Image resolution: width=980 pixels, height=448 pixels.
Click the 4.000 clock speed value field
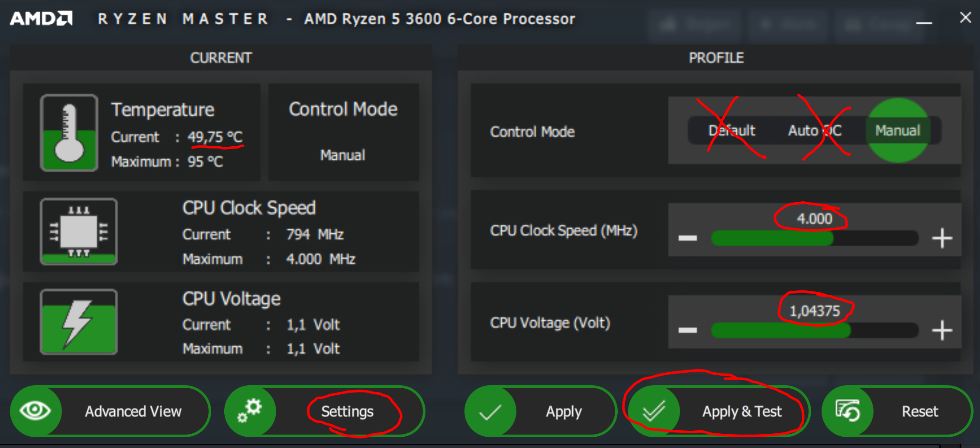tap(814, 219)
